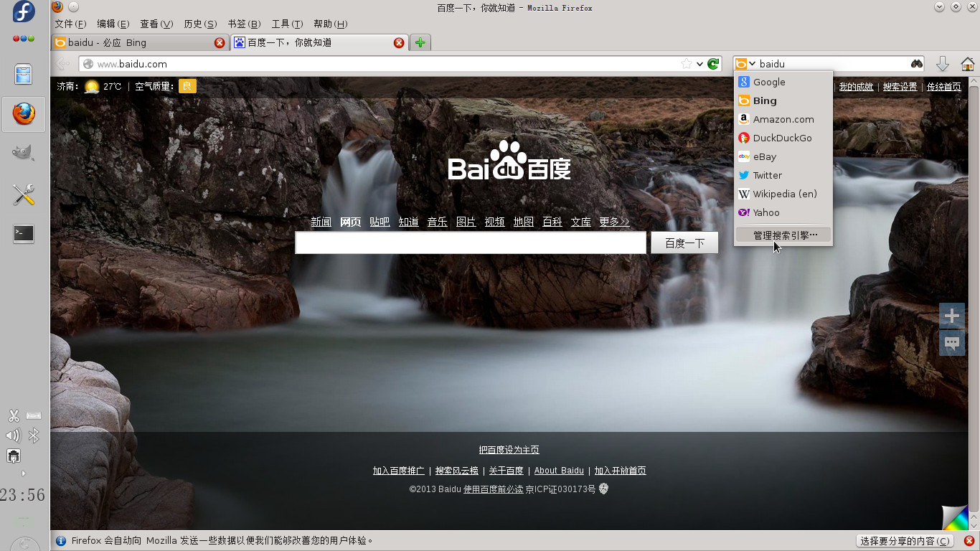Select DuckDuckGo search engine
The height and width of the screenshot is (551, 980).
[783, 138]
